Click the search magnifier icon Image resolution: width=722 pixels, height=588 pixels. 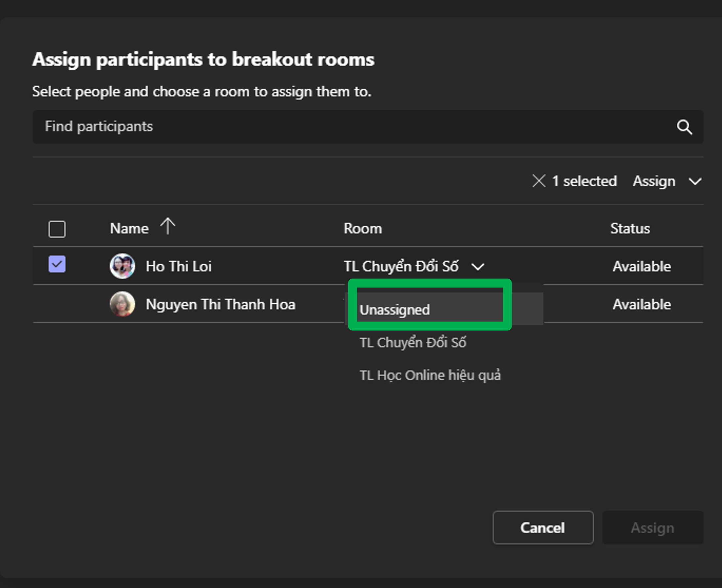(684, 127)
